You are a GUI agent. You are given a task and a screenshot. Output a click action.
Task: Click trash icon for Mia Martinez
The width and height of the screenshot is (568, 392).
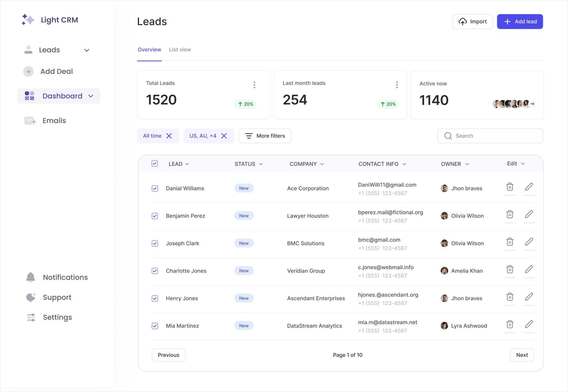[x=510, y=324]
